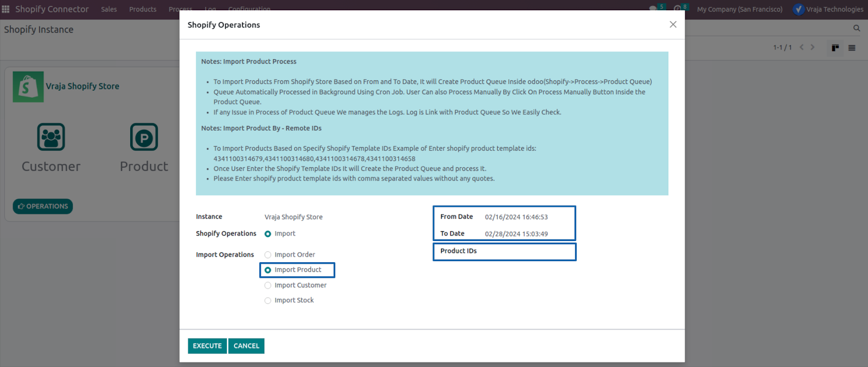Viewport: 868px width, 367px height.
Task: Open the messages chat icon with badge 5
Action: pyautogui.click(x=653, y=9)
